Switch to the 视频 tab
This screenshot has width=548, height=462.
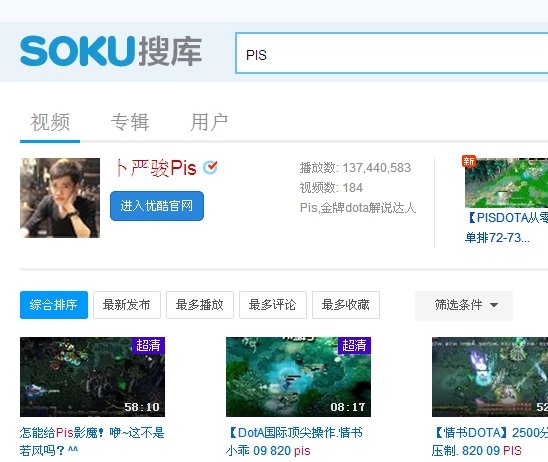click(x=50, y=122)
